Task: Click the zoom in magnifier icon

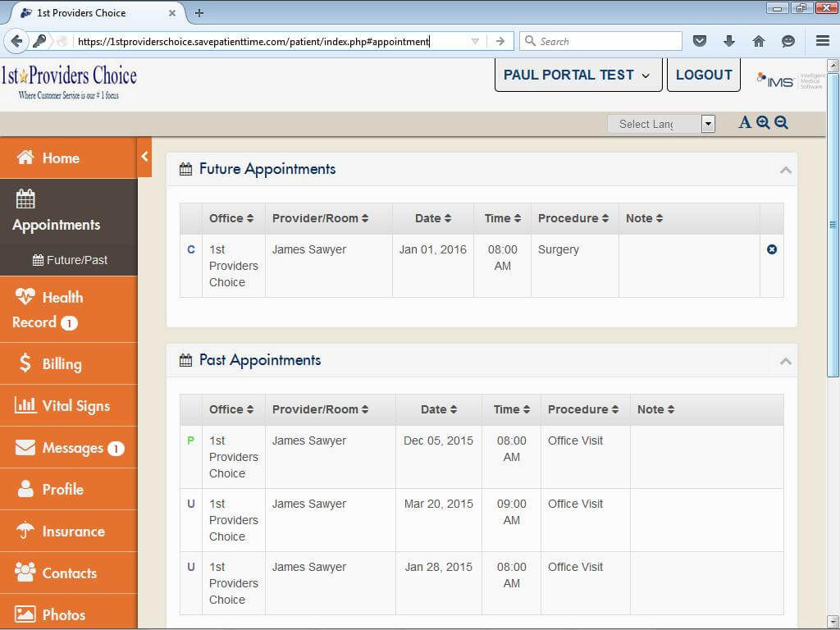Action: click(x=763, y=123)
